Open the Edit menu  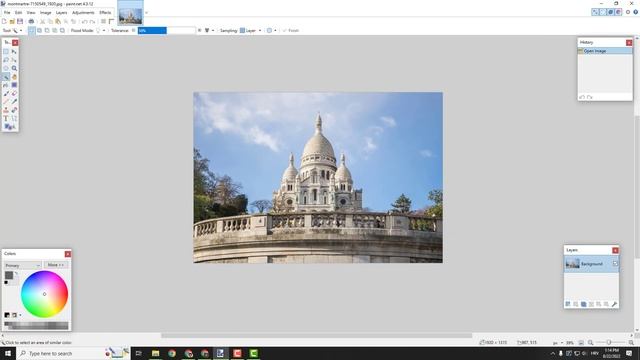coord(18,13)
